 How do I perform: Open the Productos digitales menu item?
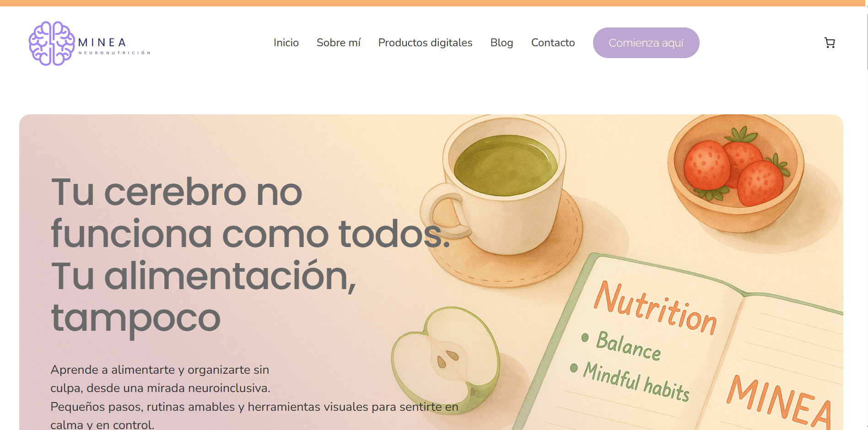(x=425, y=43)
